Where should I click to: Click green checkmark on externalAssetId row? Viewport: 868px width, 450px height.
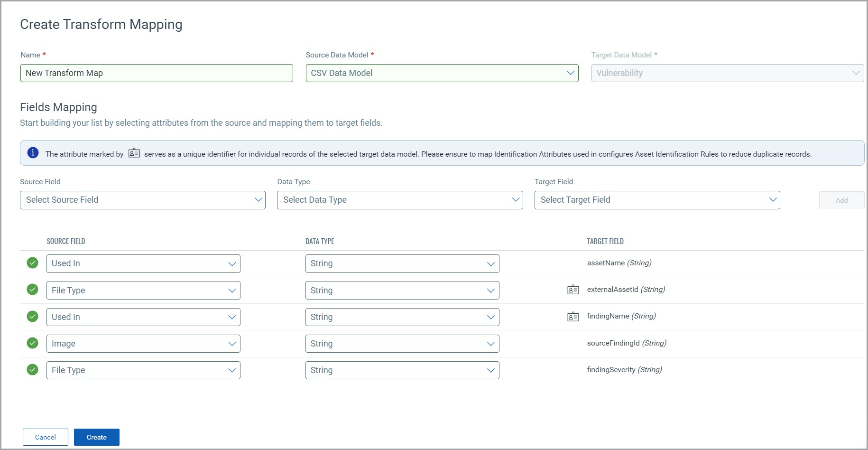(x=32, y=290)
